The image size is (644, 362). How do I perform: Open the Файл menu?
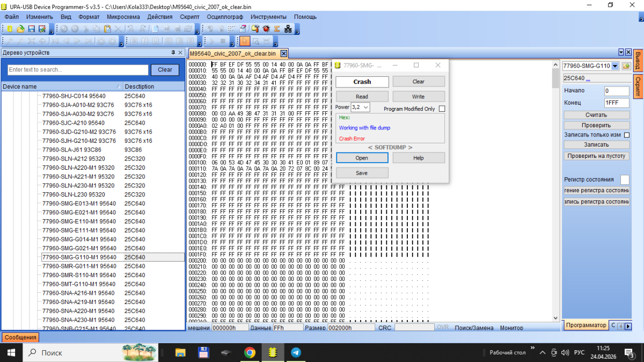point(11,17)
